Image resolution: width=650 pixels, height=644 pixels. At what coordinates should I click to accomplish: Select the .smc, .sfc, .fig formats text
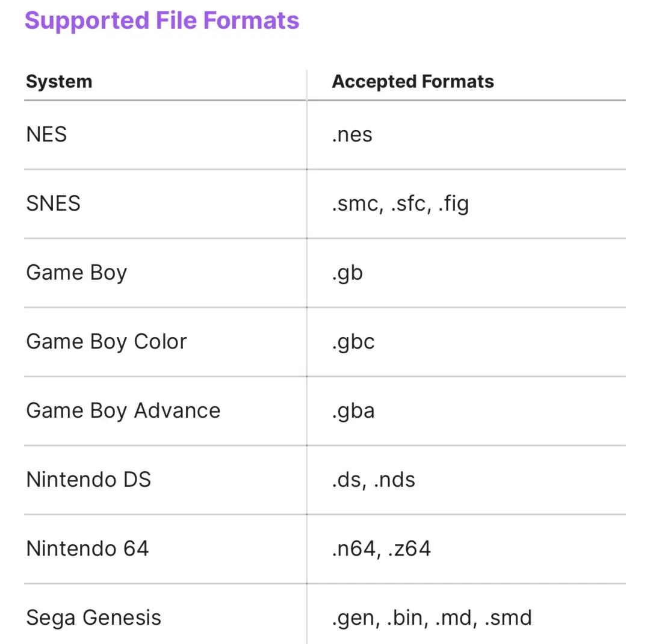(x=400, y=203)
